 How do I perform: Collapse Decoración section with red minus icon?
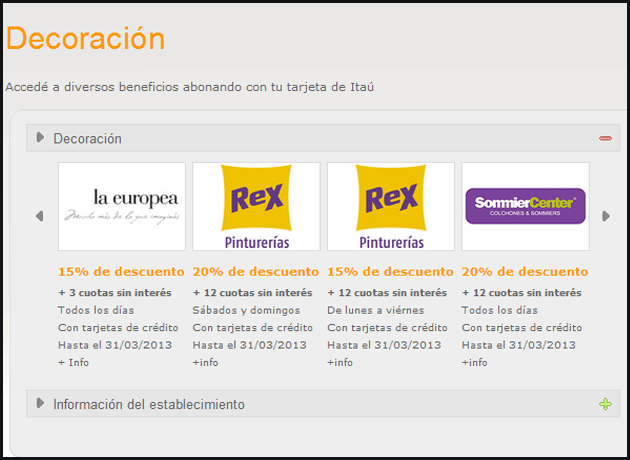pyautogui.click(x=605, y=138)
